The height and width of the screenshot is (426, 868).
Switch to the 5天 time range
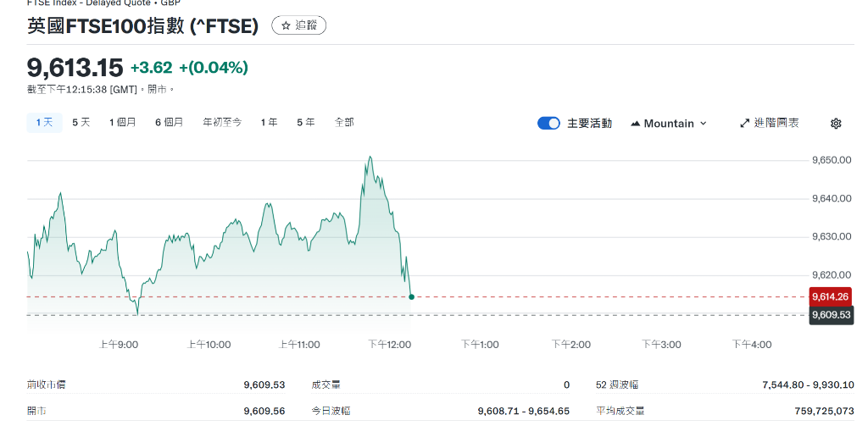[81, 123]
